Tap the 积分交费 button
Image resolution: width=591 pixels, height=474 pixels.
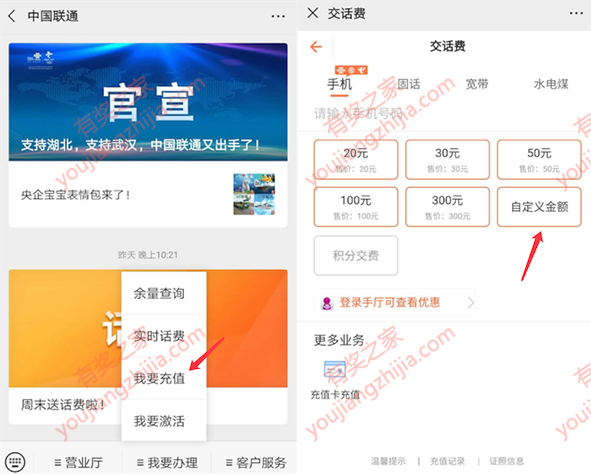[356, 255]
